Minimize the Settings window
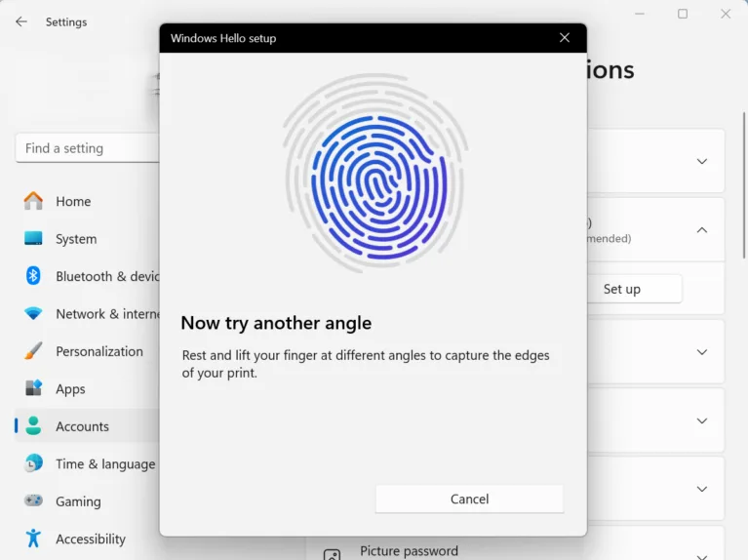Screen dimensions: 748x560 (640, 14)
